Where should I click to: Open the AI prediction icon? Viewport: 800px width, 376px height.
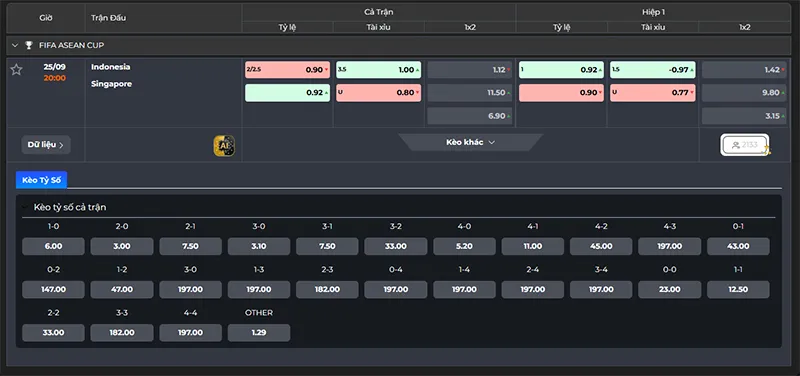point(224,145)
